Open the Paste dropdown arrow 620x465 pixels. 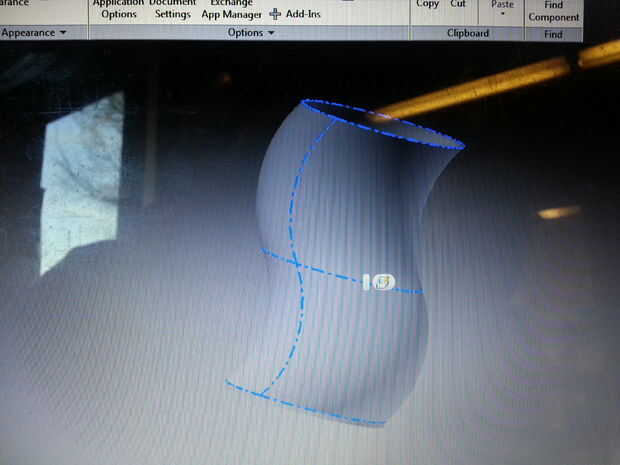click(503, 14)
